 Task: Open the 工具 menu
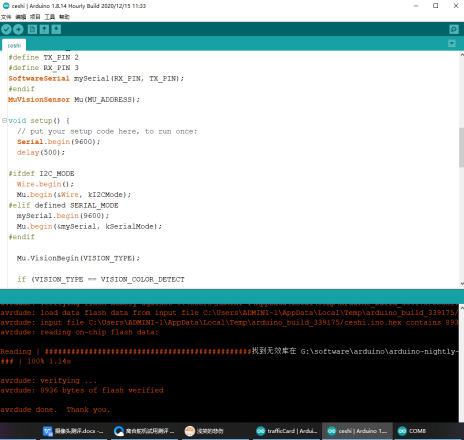pyautogui.click(x=50, y=17)
